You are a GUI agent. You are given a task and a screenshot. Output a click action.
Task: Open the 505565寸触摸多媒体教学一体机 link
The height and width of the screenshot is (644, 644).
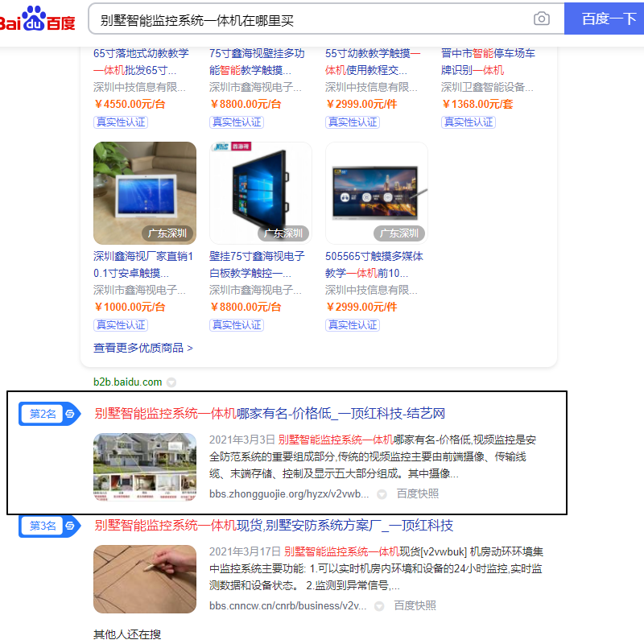(x=374, y=265)
